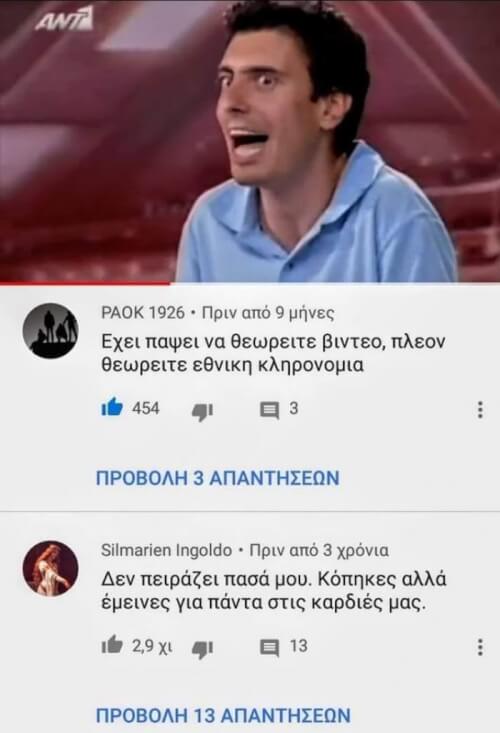Like the PAOK 1926 comment
The height and width of the screenshot is (733, 500).
click(x=112, y=408)
